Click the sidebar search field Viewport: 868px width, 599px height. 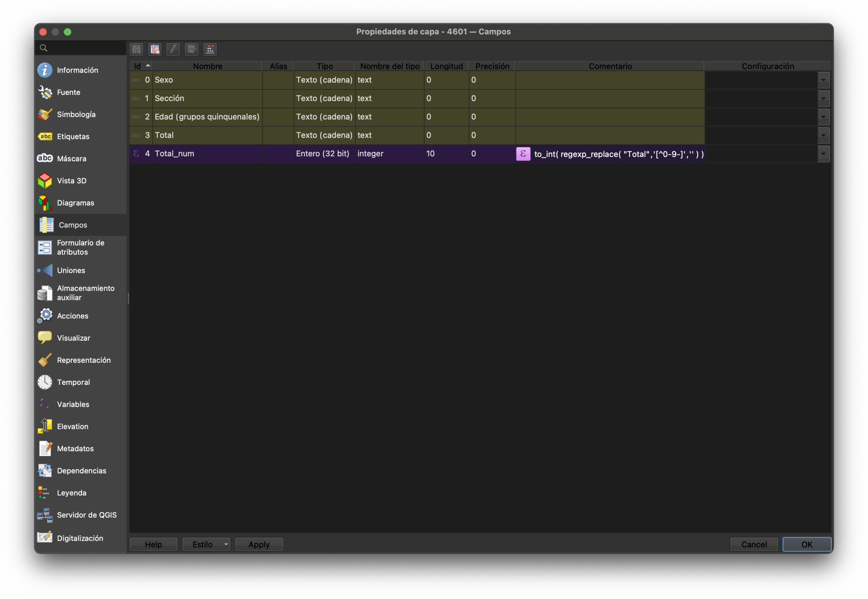coord(81,48)
